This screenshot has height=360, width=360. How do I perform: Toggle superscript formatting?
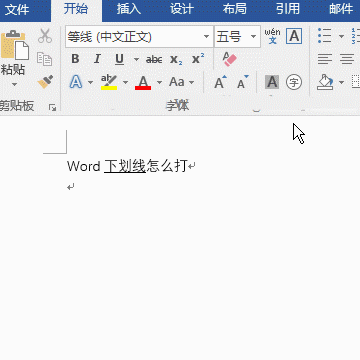[198, 59]
